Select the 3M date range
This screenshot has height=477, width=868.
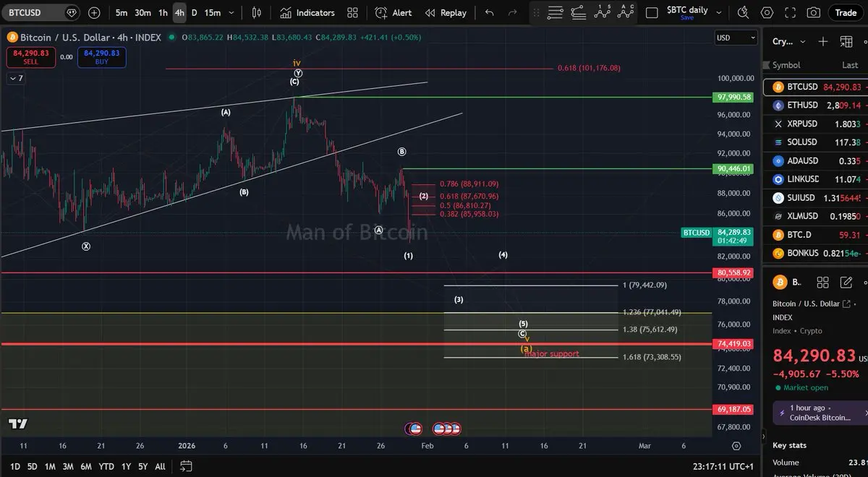tap(68, 467)
